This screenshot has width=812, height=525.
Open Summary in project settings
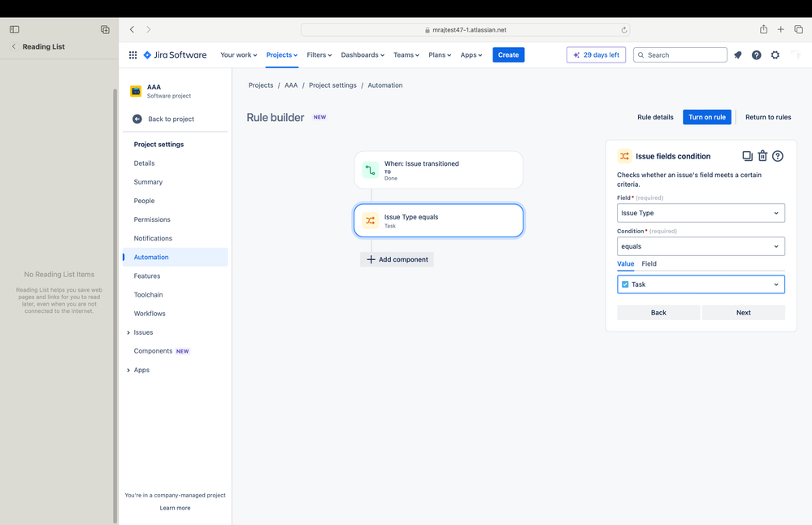pyautogui.click(x=148, y=182)
